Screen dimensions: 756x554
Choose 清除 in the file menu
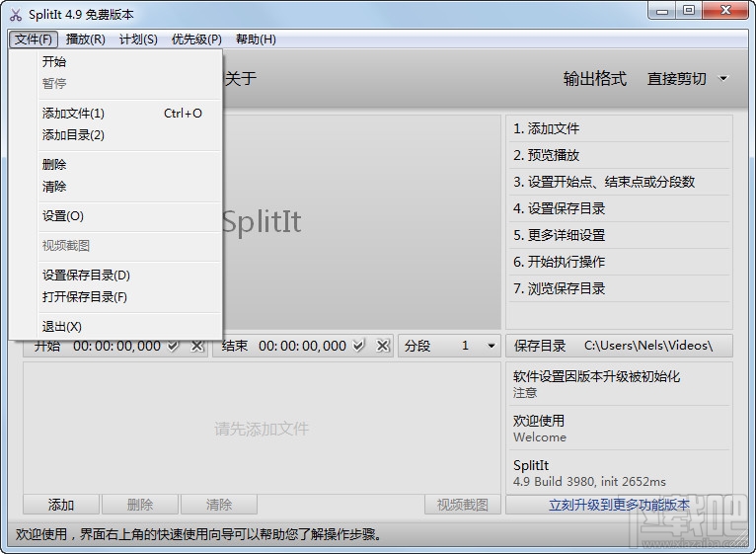[129, 187]
